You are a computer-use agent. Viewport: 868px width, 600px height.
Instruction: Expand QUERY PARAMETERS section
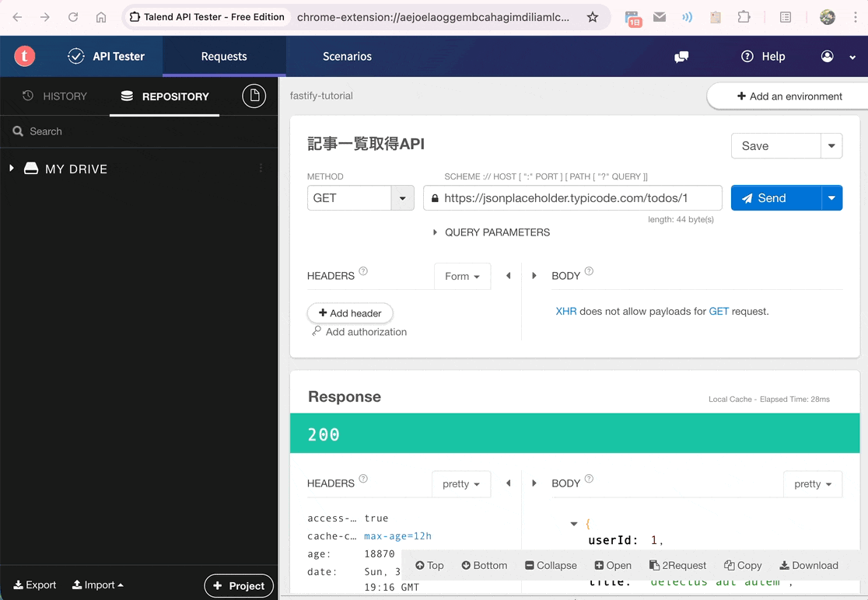click(x=492, y=232)
